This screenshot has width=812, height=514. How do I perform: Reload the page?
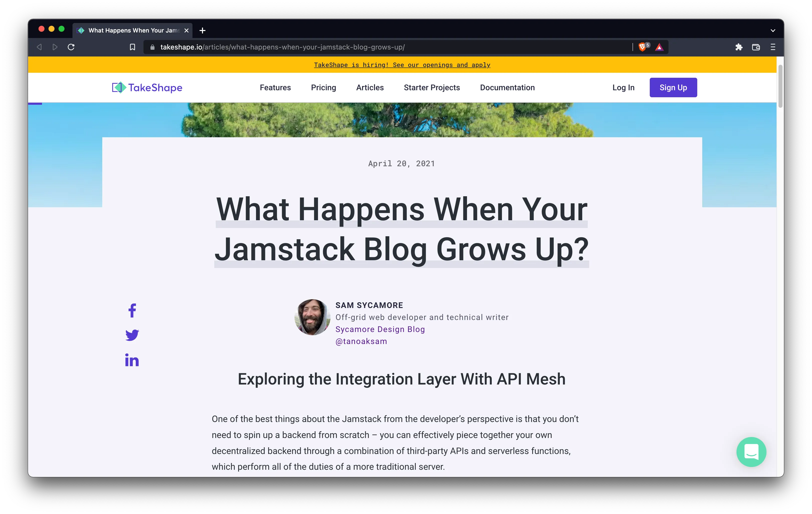click(71, 47)
